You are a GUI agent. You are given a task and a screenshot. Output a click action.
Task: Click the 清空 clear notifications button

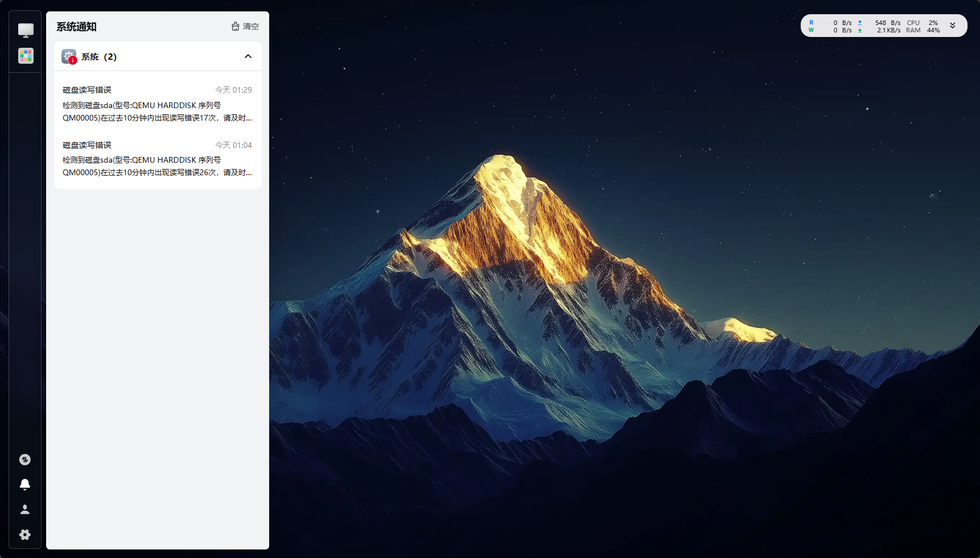click(x=245, y=26)
